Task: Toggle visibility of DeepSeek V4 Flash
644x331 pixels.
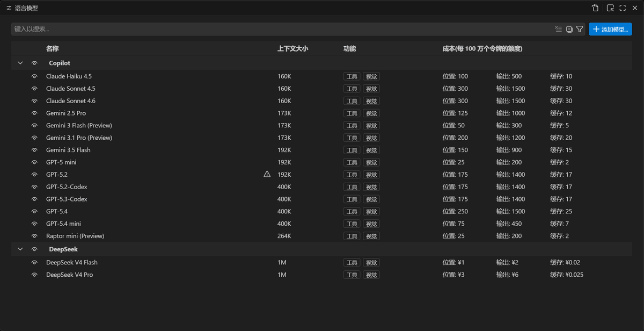Action: coord(34,262)
